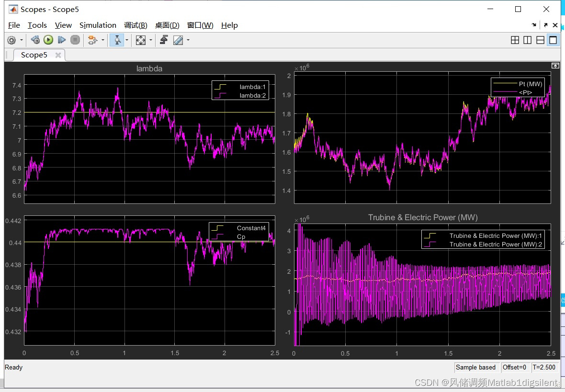Click the Step Forward icon
565x392 pixels.
[x=61, y=40]
